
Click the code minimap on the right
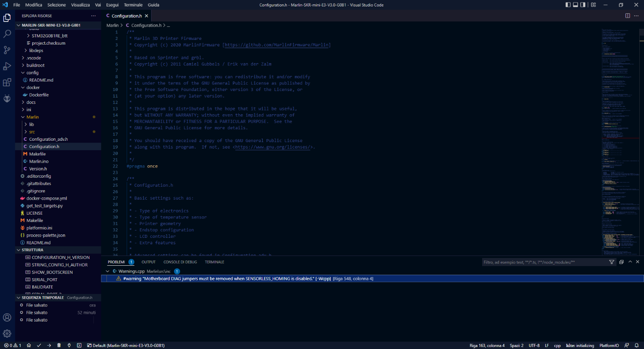[620, 142]
